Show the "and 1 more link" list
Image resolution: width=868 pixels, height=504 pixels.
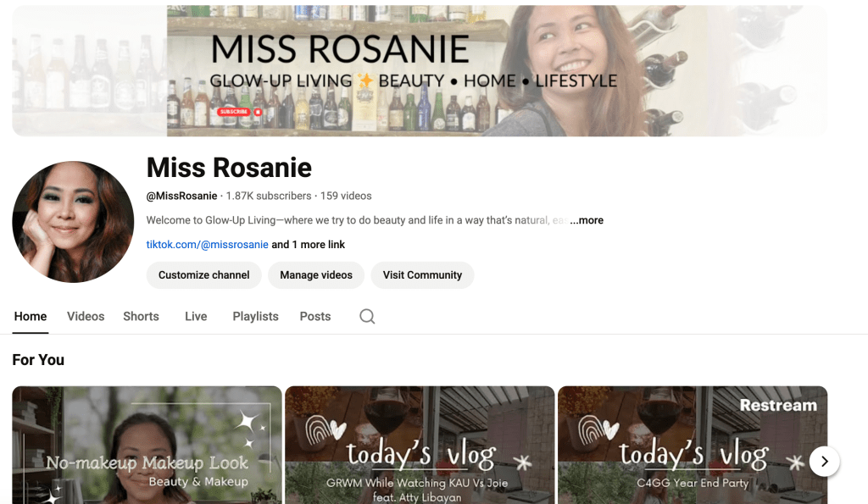pos(308,245)
